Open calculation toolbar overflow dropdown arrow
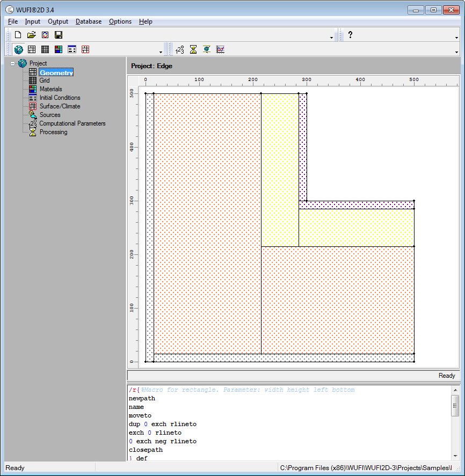Image resolution: width=465 pixels, height=476 pixels. coord(456,52)
